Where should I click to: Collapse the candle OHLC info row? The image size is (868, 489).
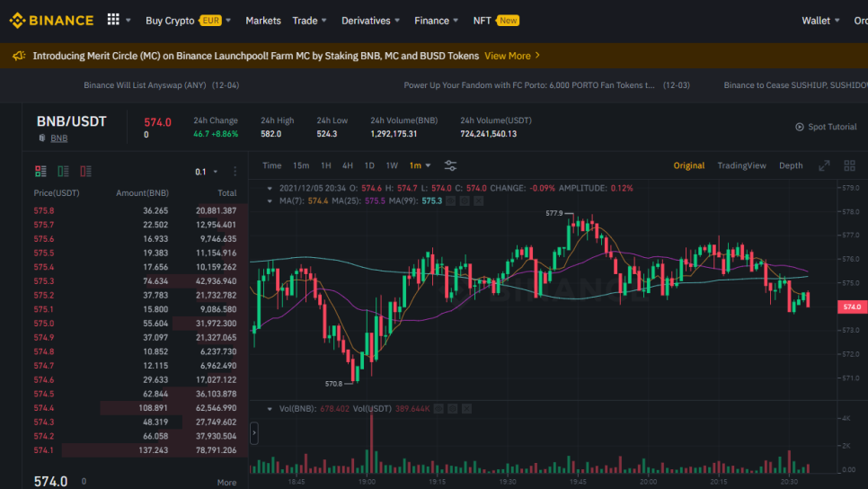(x=270, y=188)
